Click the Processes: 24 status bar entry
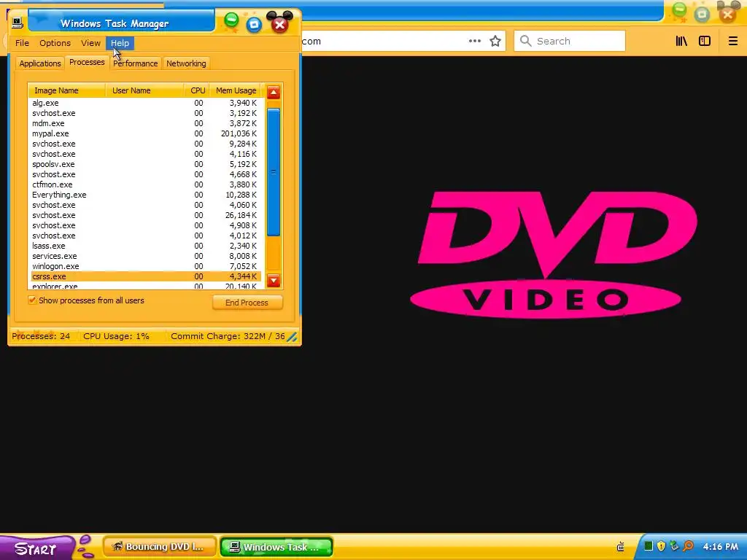This screenshot has height=560, width=747. [x=41, y=336]
